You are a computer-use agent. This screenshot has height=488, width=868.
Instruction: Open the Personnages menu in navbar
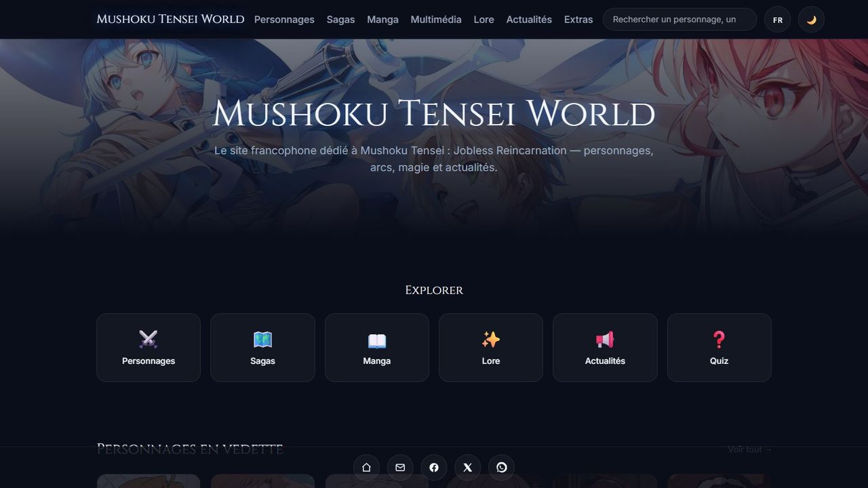click(284, 20)
